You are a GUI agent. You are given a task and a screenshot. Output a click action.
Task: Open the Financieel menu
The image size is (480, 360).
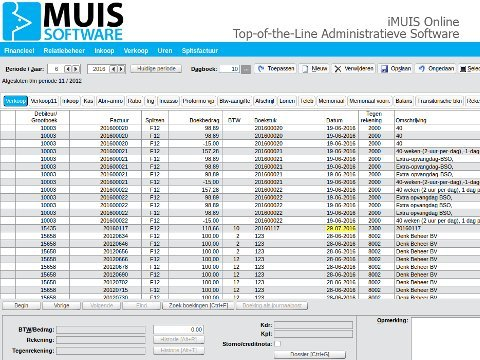[19, 51]
